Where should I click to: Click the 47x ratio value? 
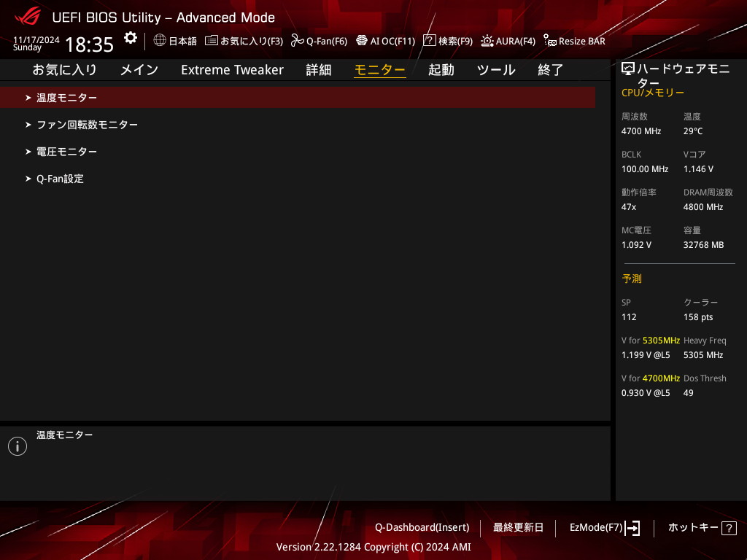click(629, 207)
